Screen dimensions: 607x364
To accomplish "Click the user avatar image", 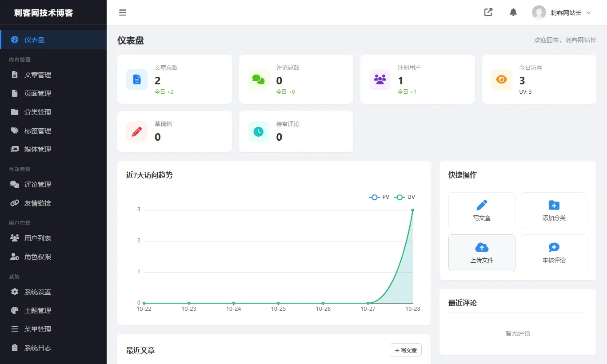I will tap(539, 12).
